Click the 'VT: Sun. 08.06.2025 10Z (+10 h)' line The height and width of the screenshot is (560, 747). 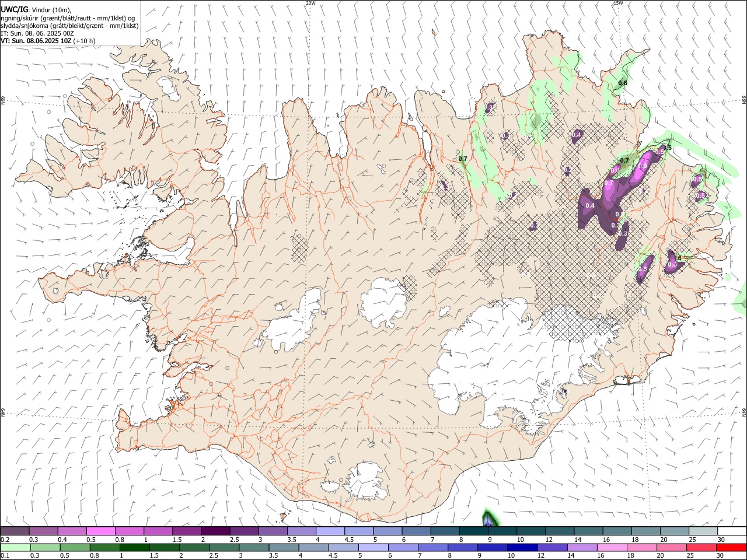coord(48,41)
